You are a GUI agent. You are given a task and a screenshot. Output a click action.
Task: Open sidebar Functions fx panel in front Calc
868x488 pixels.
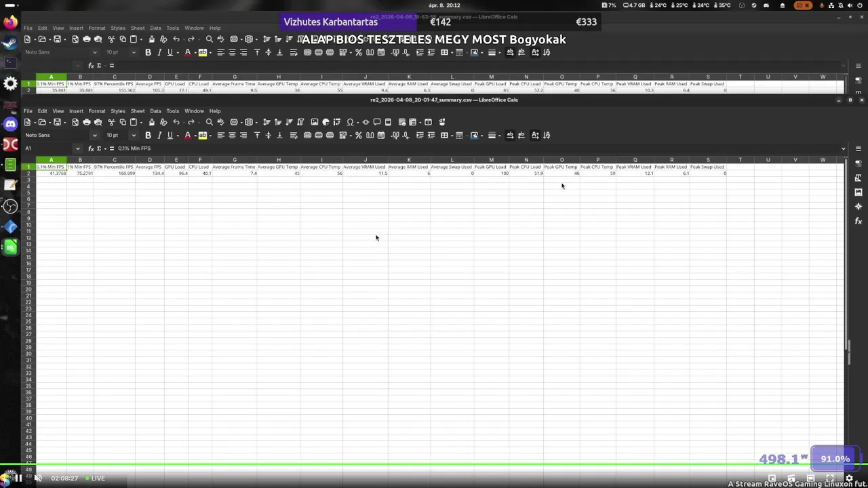click(x=859, y=221)
